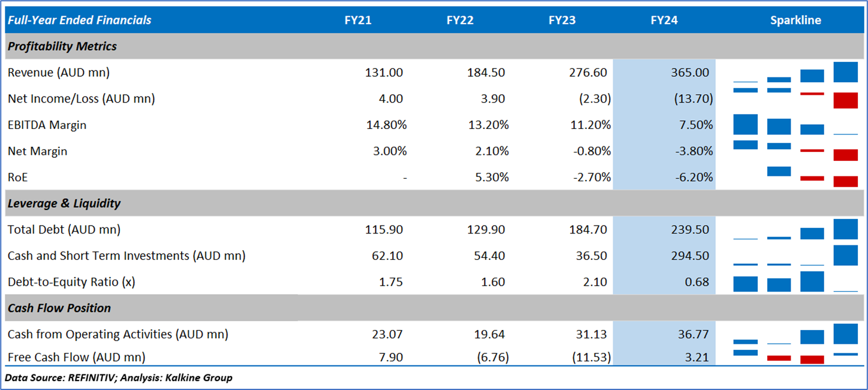Screen dimensions: 868x390
Task: Click the FY24 Net Income value (13.70)
Action: (689, 99)
